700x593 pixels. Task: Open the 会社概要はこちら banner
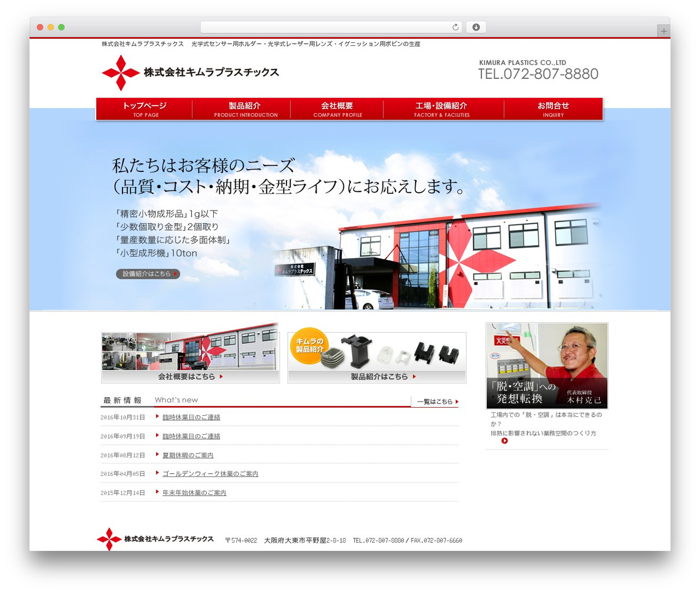pyautogui.click(x=190, y=353)
